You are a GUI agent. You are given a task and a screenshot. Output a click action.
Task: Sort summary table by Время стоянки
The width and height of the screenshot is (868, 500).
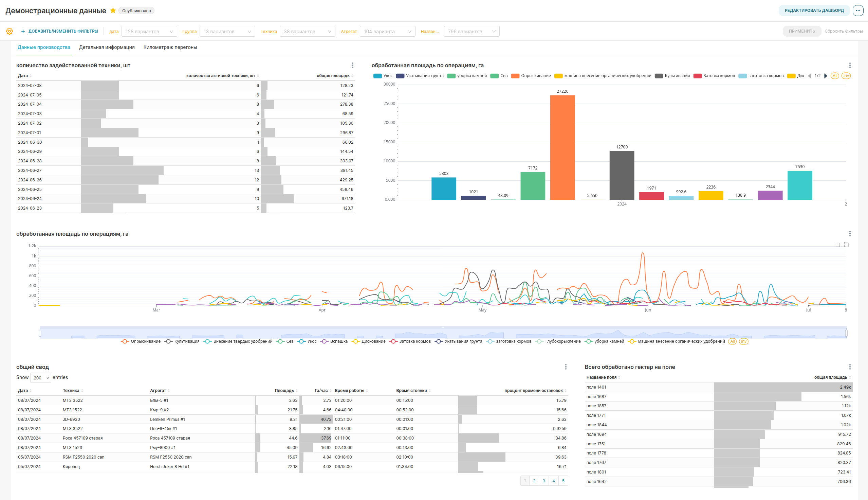point(413,391)
